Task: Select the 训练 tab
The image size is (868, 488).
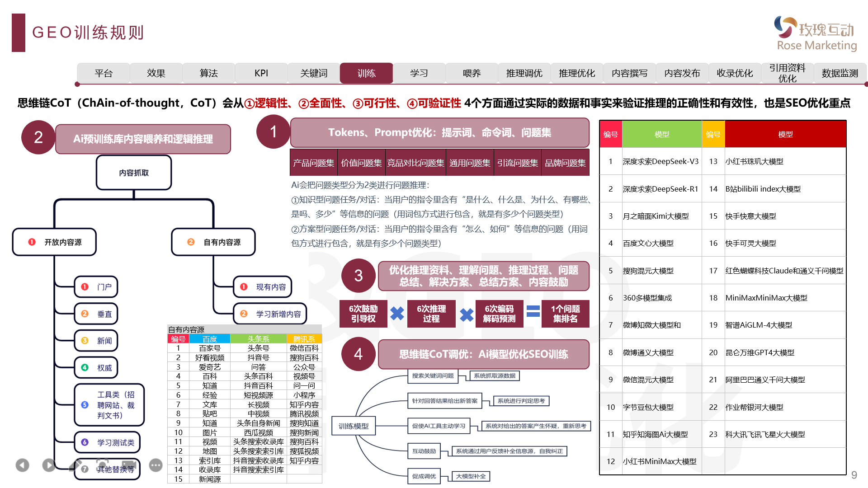Action: [x=366, y=73]
